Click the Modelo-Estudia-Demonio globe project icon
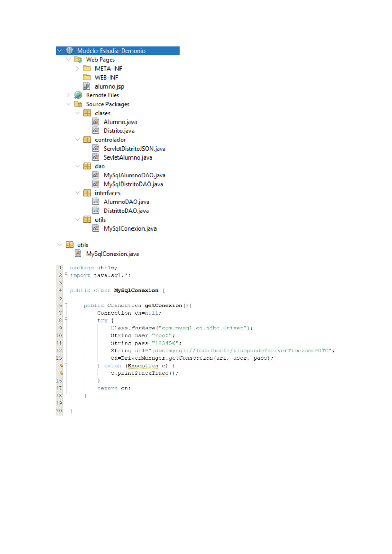This screenshot has height=554, width=392. (x=70, y=51)
